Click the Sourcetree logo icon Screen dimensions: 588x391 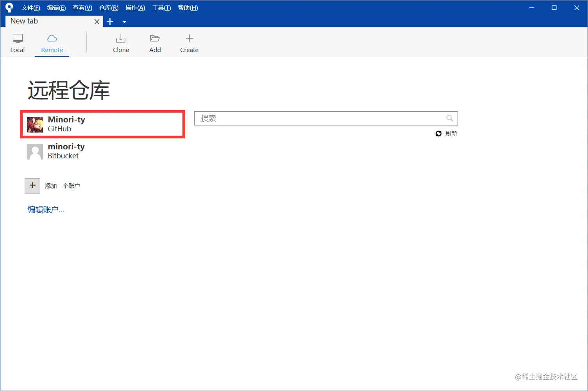tap(9, 8)
